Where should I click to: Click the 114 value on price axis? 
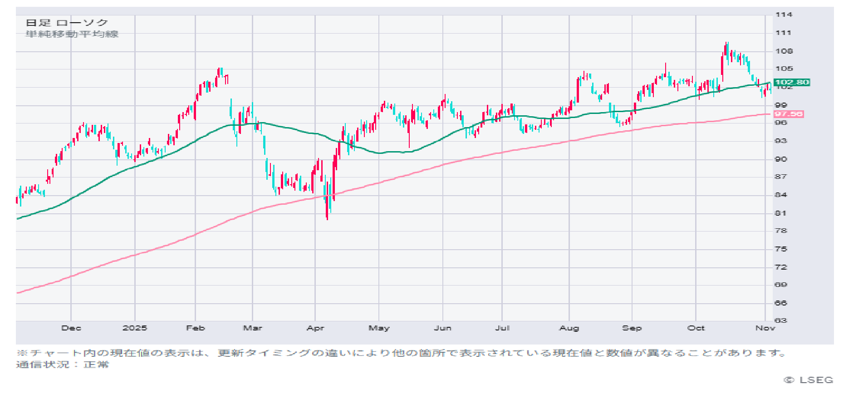click(x=784, y=15)
